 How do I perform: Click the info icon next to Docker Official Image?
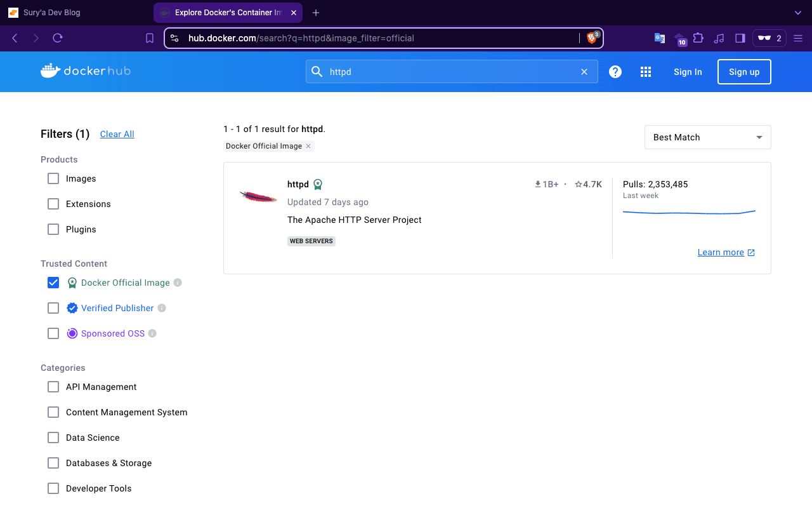(178, 283)
